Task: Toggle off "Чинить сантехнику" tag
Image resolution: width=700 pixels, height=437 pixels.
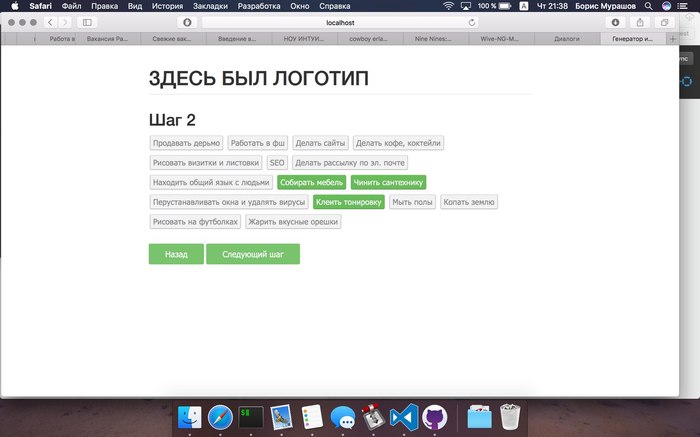Action: point(388,182)
